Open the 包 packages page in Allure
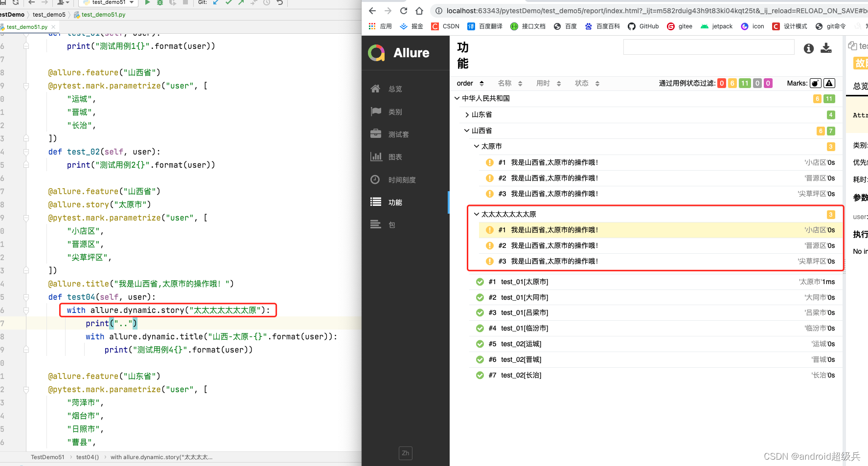868x466 pixels. pos(406,225)
